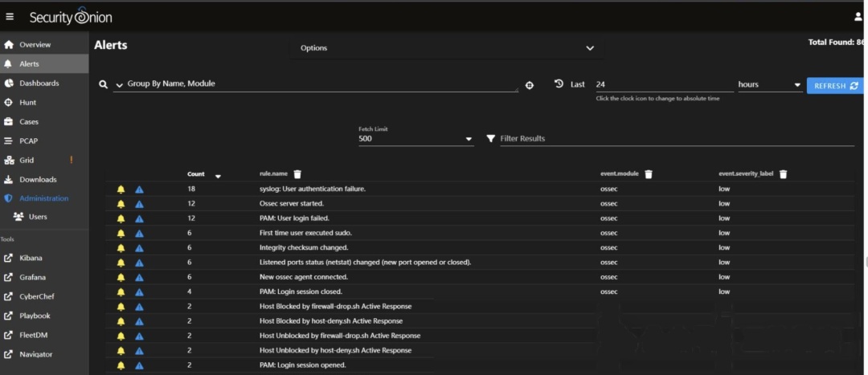The height and width of the screenshot is (375, 868).
Task: Acknowledge the syslog User authentication failure alert
Action: 121,190
